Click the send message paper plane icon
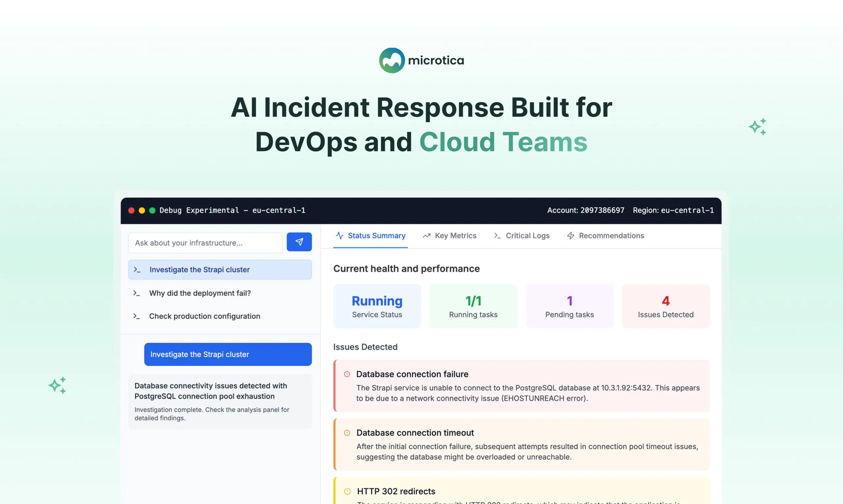This screenshot has width=843, height=504. pyautogui.click(x=299, y=242)
